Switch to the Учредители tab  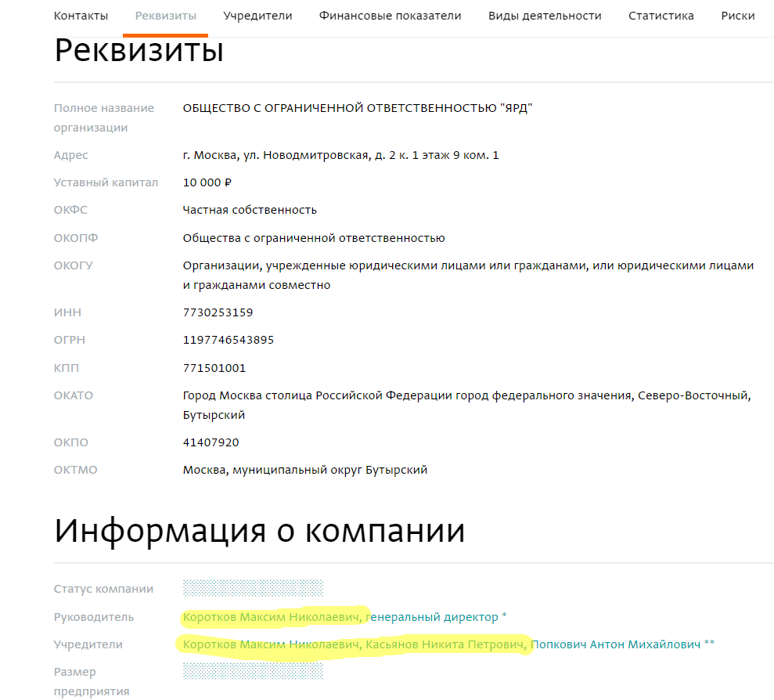257,16
